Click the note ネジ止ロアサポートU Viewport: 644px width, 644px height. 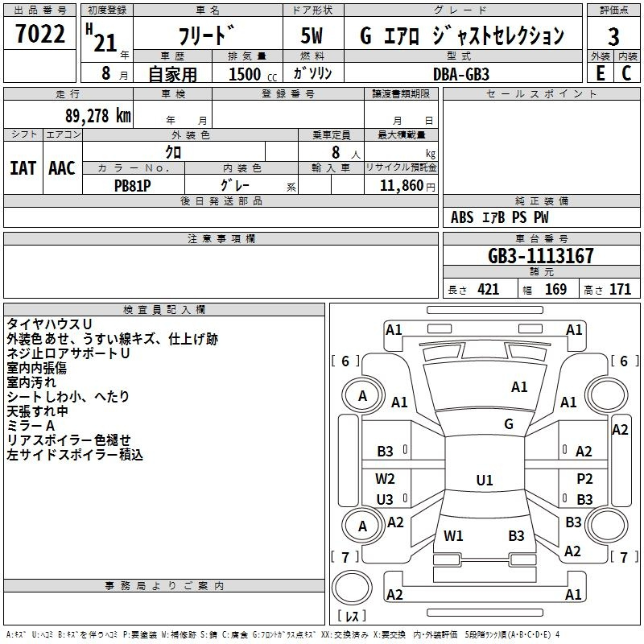[x=68, y=353]
